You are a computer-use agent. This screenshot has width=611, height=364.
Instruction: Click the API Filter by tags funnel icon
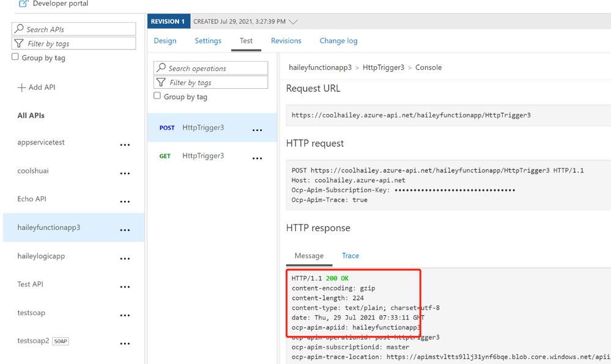pos(19,43)
